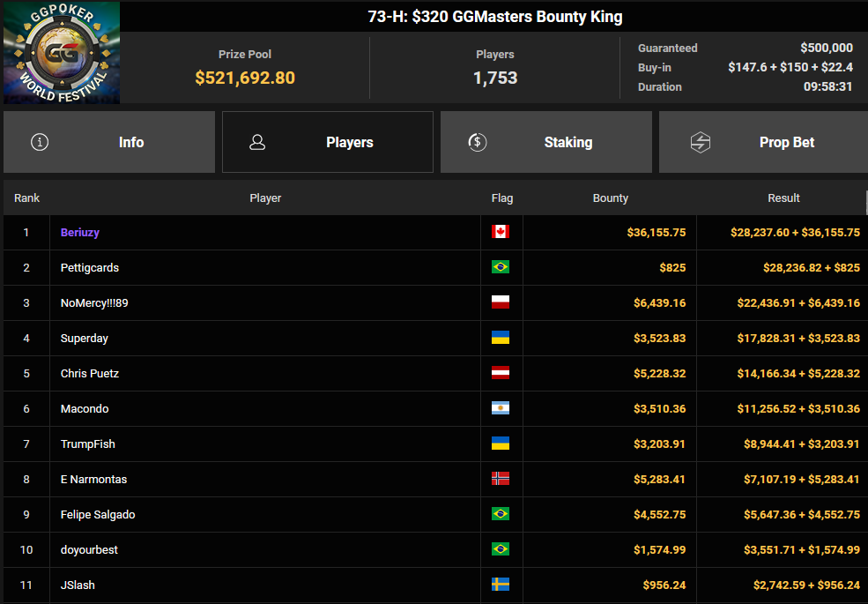Select the Pettigcards player row
Viewport: 868px width, 604px height.
click(434, 268)
